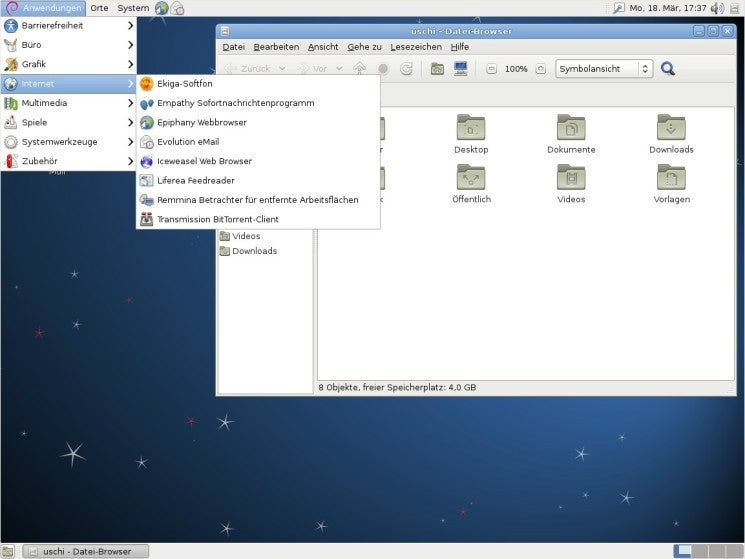Open Evolution eMail
The height and width of the screenshot is (559, 745).
258,142
